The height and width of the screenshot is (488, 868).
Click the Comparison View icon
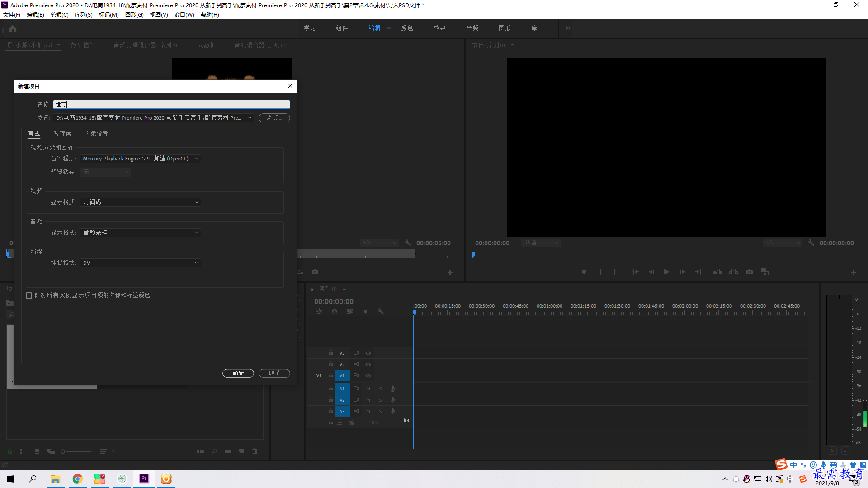click(765, 272)
